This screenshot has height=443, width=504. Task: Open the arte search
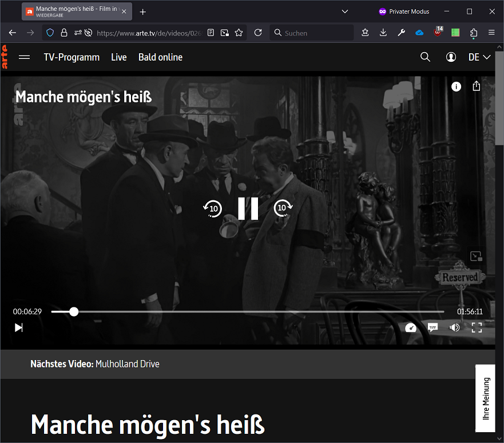(425, 57)
